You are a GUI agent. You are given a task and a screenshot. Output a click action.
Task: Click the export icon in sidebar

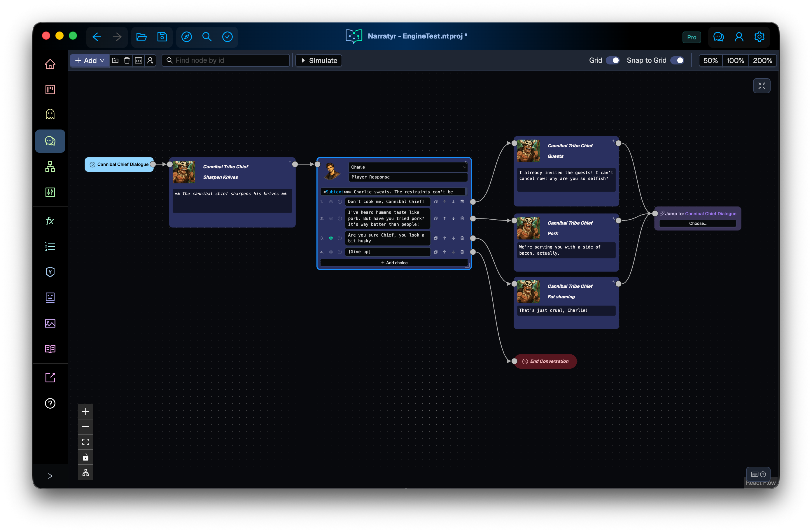[x=50, y=377]
